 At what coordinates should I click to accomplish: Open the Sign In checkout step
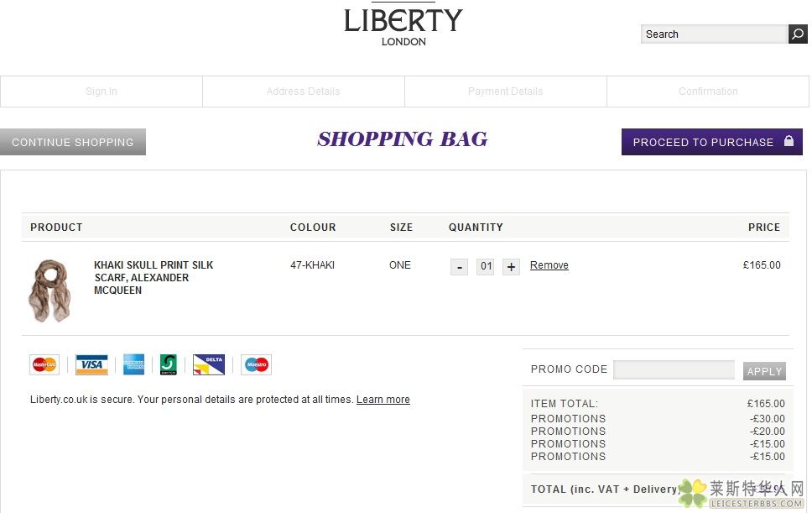tap(101, 92)
